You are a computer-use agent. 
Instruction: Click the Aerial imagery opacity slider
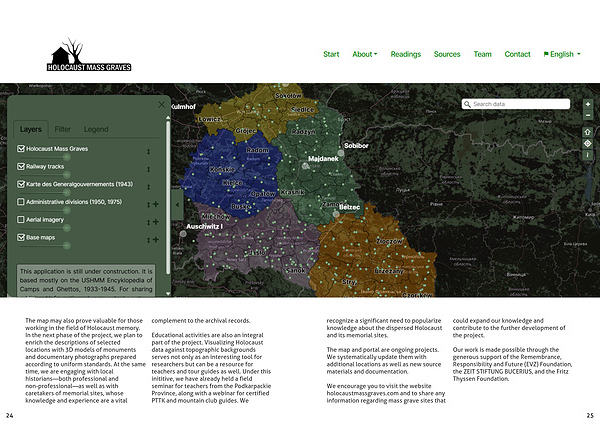[x=45, y=228]
